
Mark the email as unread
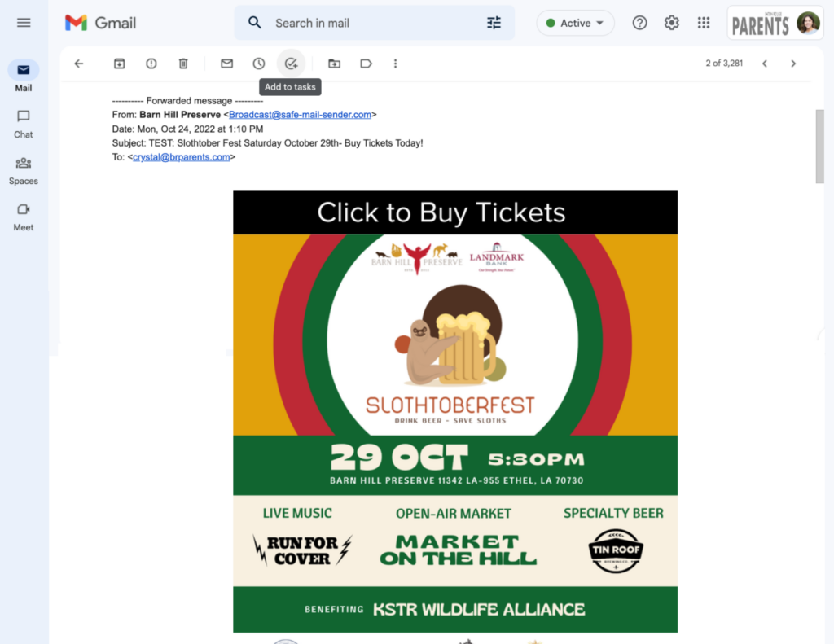[226, 64]
